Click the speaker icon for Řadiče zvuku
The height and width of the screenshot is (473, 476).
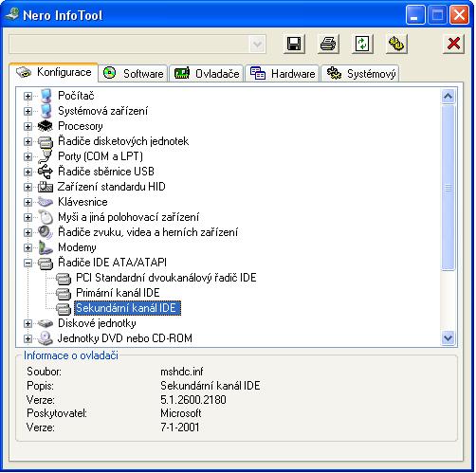(x=46, y=232)
